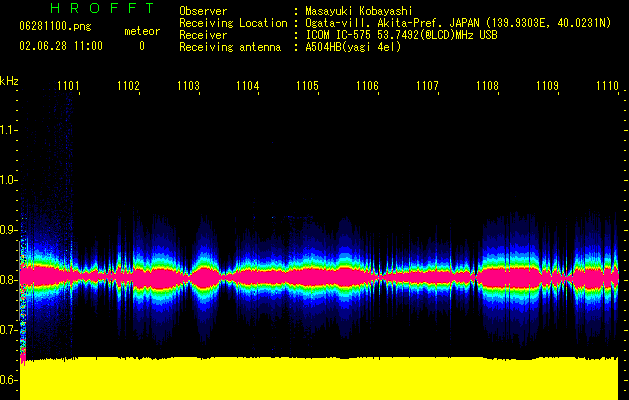This screenshot has height=400, width=629.
Task: Click the 1103 time marker
Action: click(x=189, y=85)
